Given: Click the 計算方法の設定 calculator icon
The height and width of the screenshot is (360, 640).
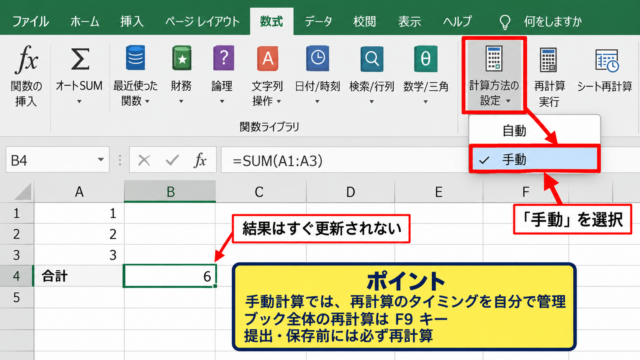Looking at the screenshot, I should click(x=493, y=58).
